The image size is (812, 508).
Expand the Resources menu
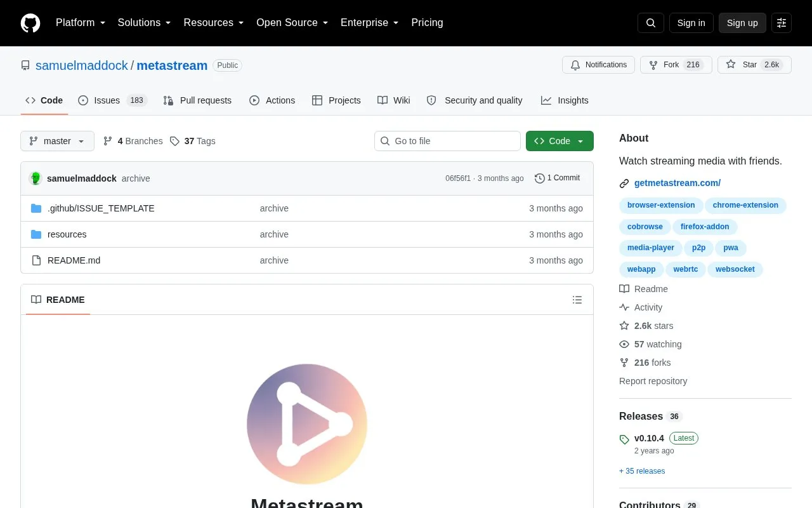[x=214, y=23]
